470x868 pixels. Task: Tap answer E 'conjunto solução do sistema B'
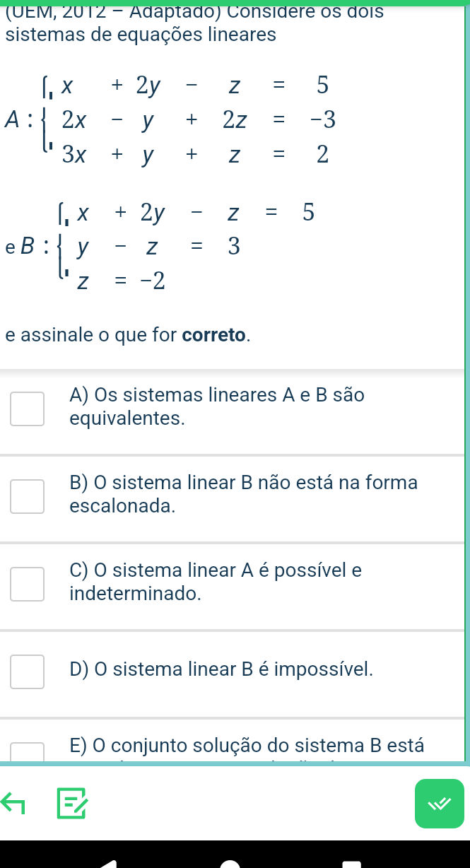click(246, 745)
